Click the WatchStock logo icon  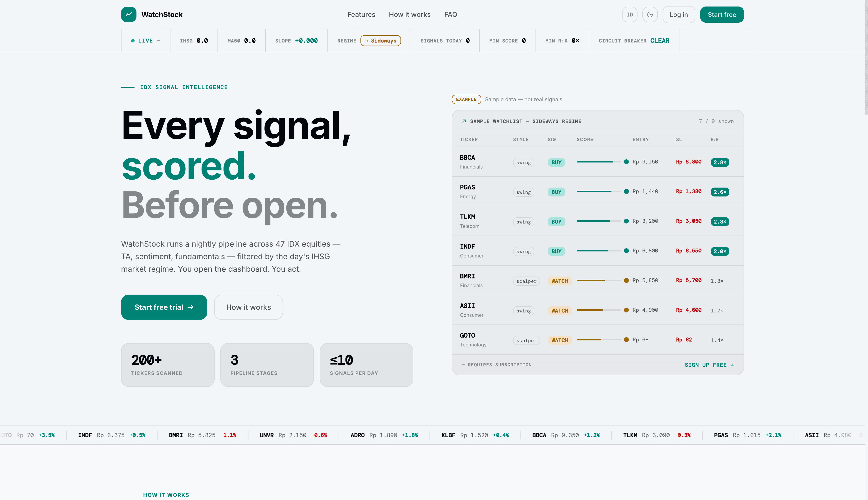(129, 14)
